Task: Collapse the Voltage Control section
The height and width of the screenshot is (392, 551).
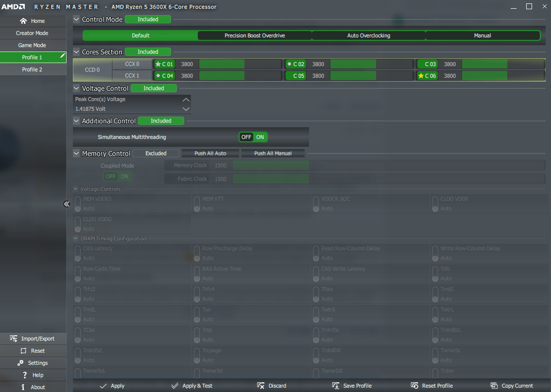Action: (x=76, y=88)
